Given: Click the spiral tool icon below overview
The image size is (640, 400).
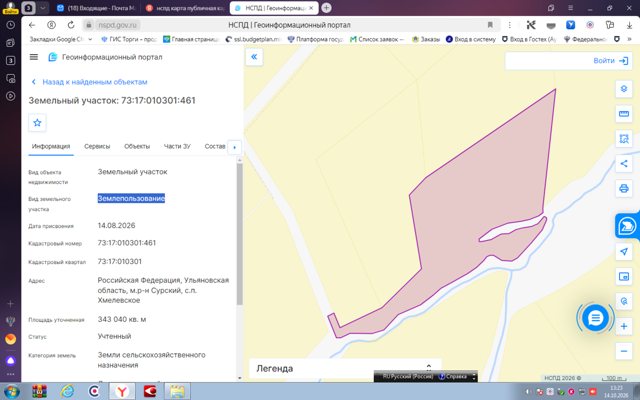Looking at the screenshot, I should pyautogui.click(x=624, y=301).
